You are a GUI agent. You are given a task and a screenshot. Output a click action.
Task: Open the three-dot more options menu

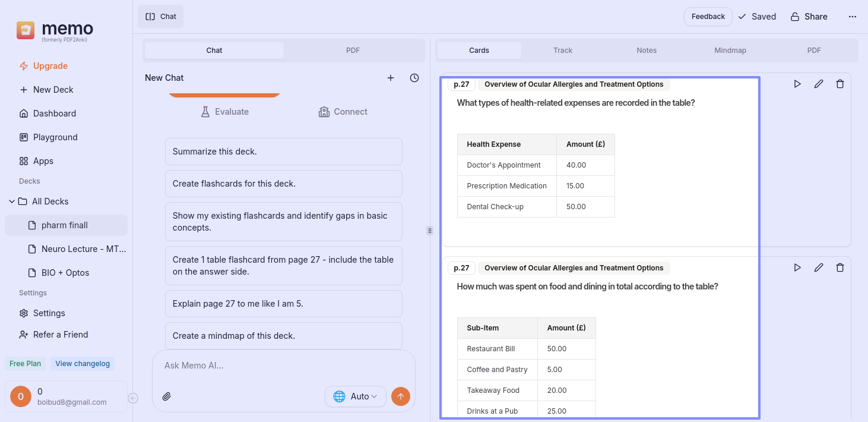(x=853, y=17)
